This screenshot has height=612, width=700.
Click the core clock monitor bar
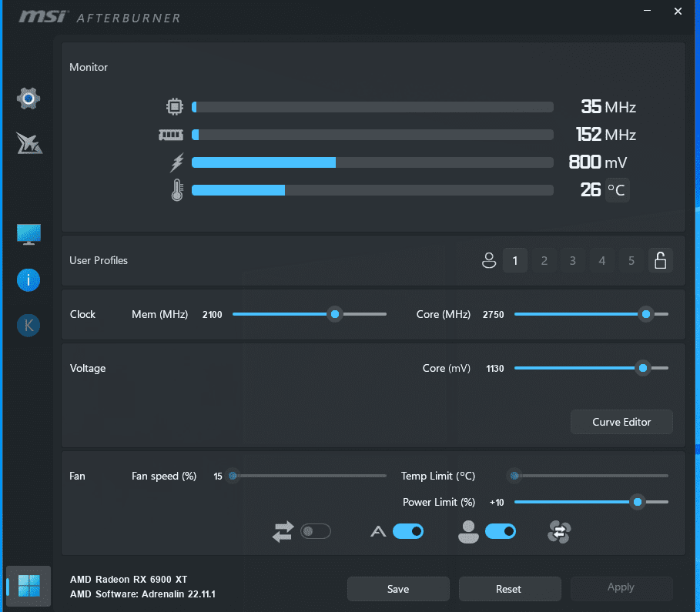372,107
